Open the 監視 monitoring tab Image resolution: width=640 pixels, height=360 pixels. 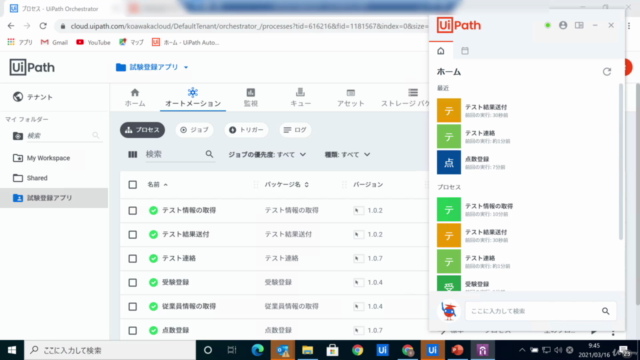(251, 98)
